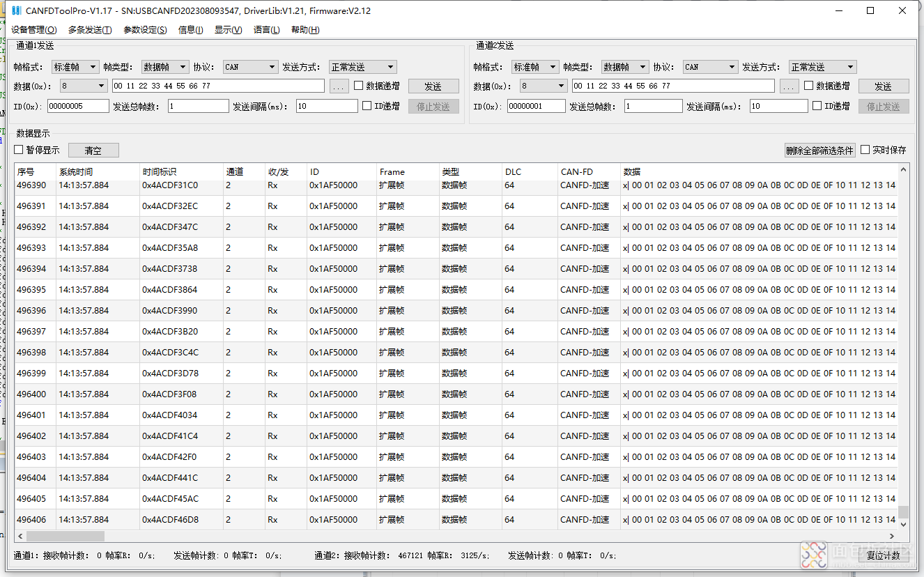The image size is (924, 577).
Task: Click channel 2 发送 button
Action: 884,86
